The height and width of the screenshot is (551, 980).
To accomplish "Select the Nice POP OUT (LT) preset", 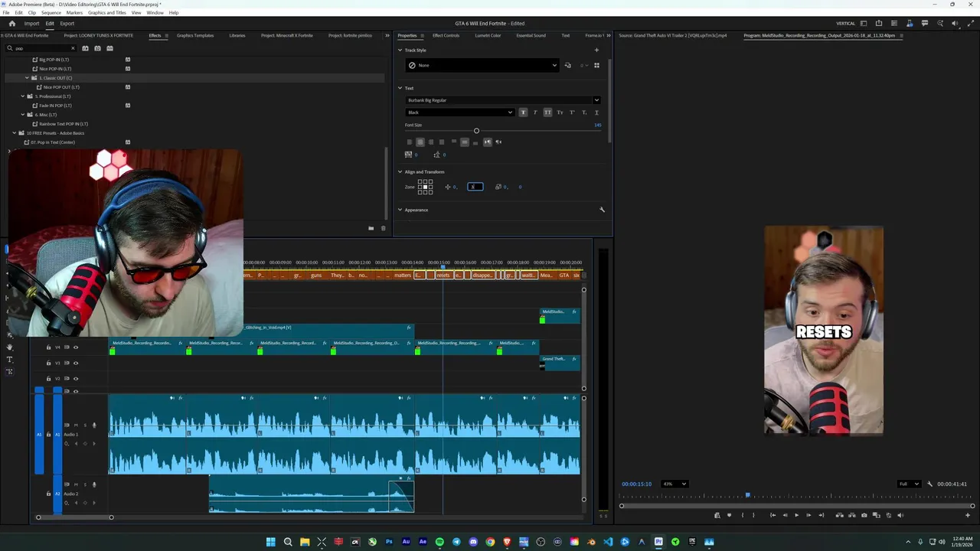I will coord(61,87).
